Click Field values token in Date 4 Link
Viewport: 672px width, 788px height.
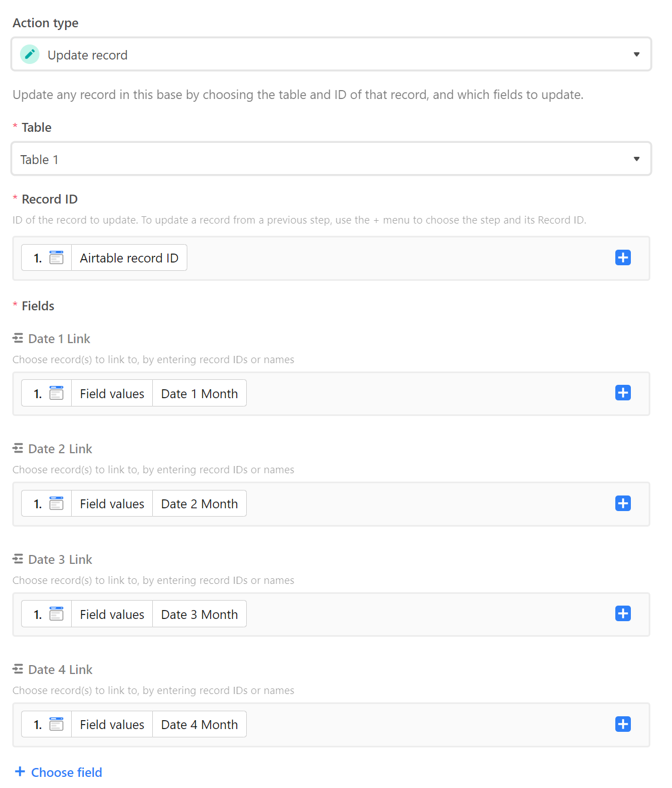click(x=112, y=725)
